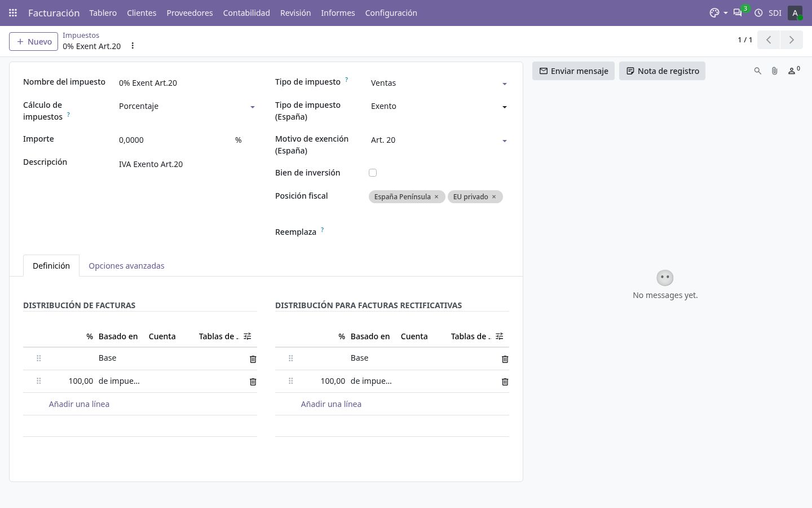Edit the Importe value field
Image resolution: width=812 pixels, height=508 pixels.
(174, 140)
